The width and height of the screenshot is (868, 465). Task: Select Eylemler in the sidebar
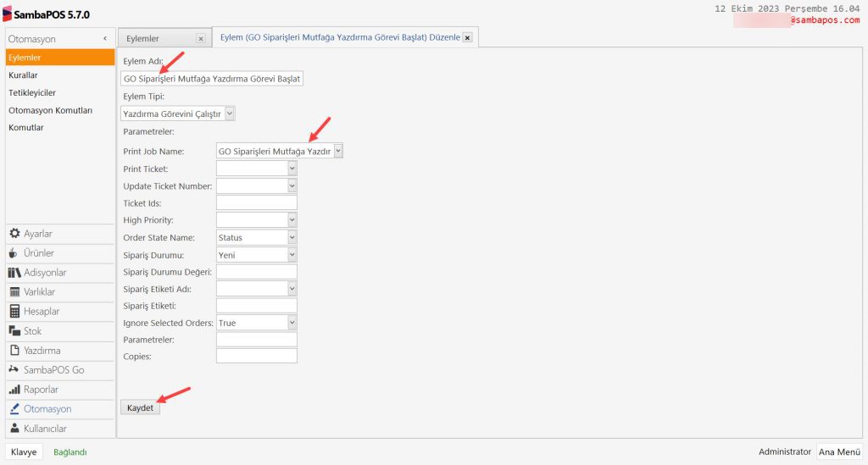[60, 58]
